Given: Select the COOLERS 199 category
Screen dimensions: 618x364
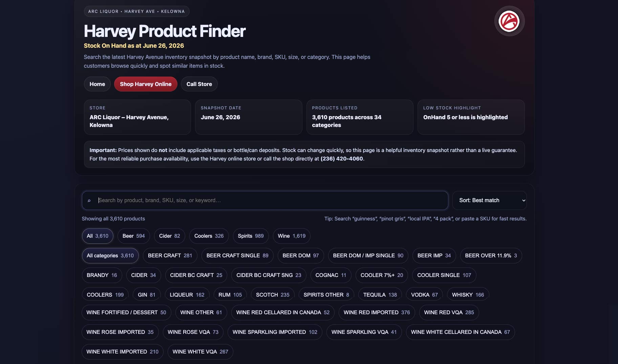Looking at the screenshot, I should pyautogui.click(x=105, y=294).
